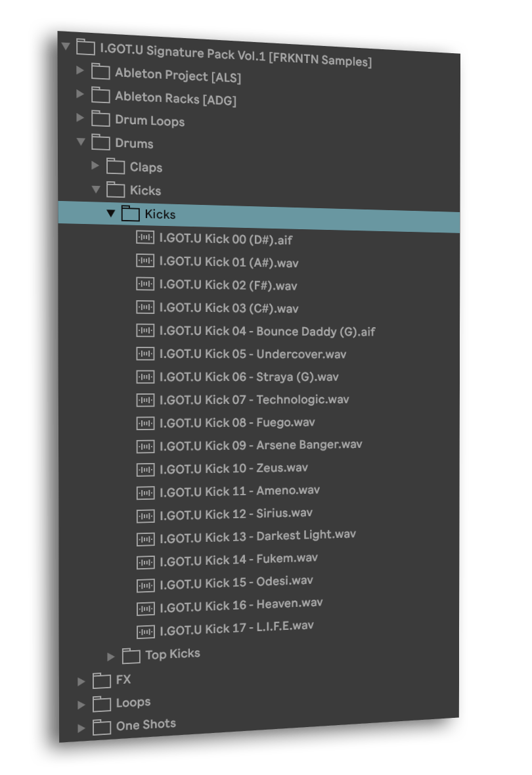Image resolution: width=532 pixels, height=775 pixels.
Task: Select file Kick 16 - Heaven.wav
Action: click(x=241, y=605)
